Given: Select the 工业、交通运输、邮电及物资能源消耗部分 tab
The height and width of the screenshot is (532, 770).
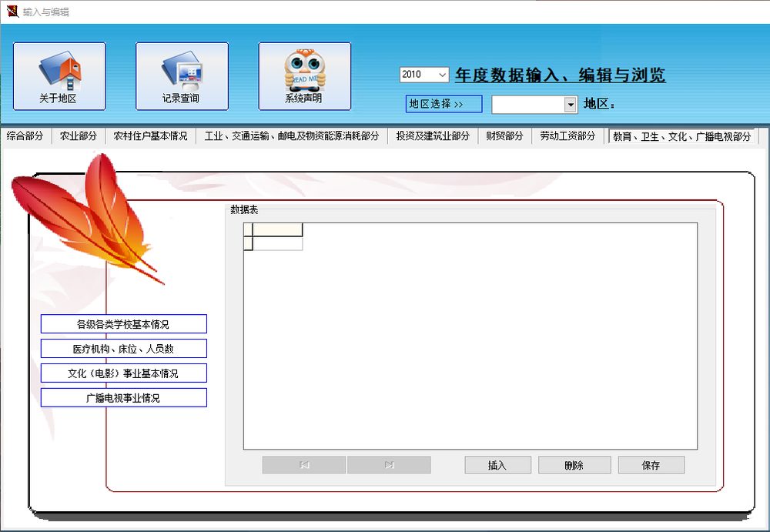Looking at the screenshot, I should click(292, 136).
